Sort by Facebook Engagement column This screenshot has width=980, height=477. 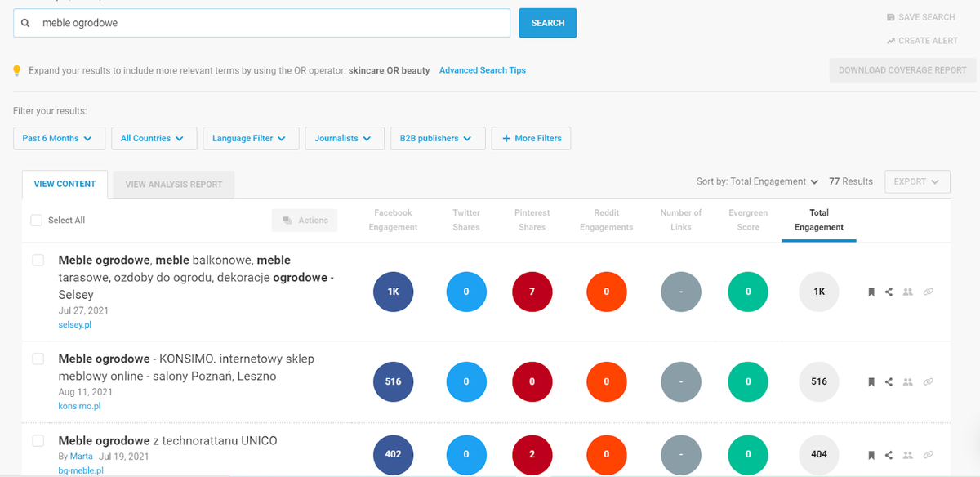tap(393, 220)
